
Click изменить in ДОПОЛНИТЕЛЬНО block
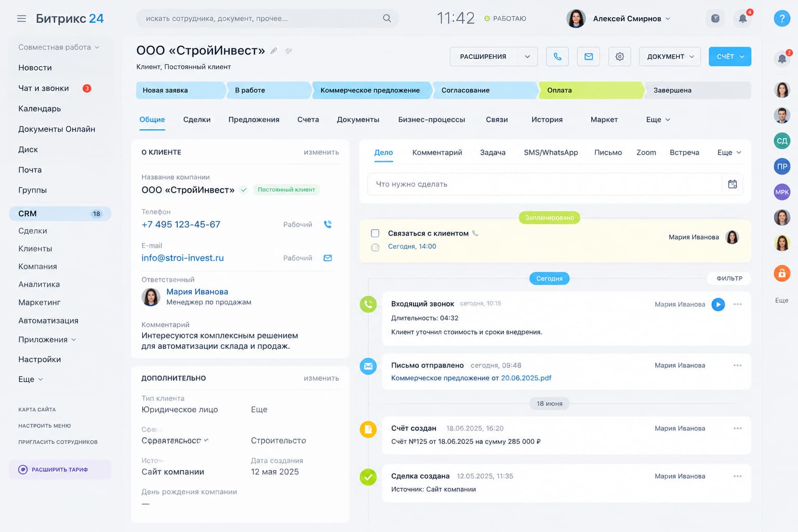pos(322,378)
